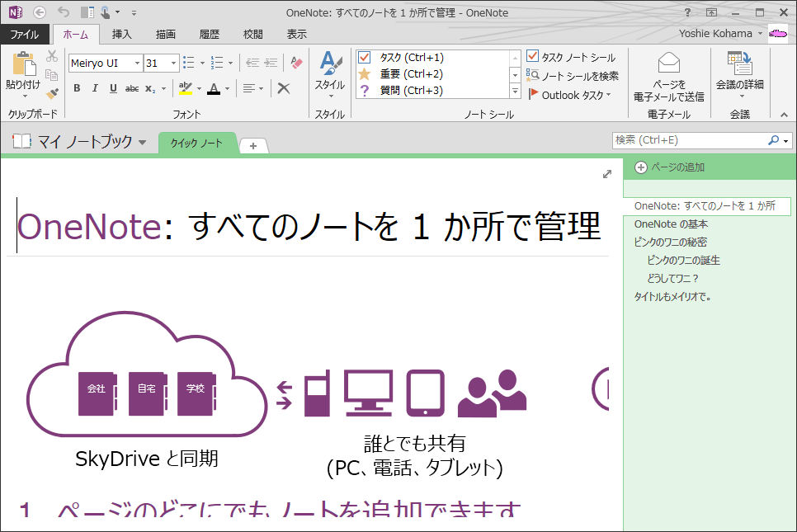797x532 pixels.
Task: Click ノート シールを検索 button
Action: tap(573, 76)
